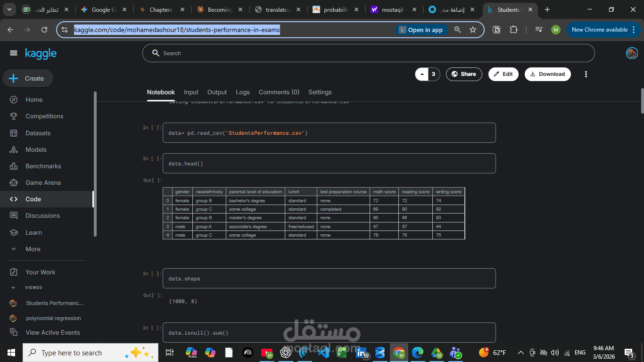Click the Edit notebook button
The height and width of the screenshot is (362, 644).
click(x=504, y=74)
